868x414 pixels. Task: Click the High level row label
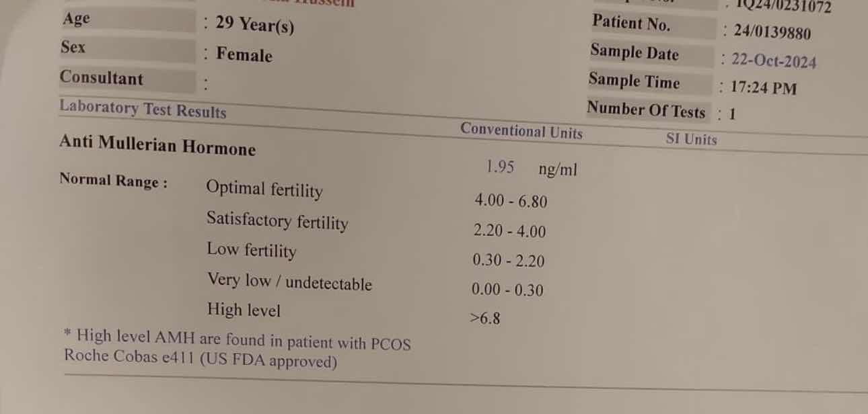pyautogui.click(x=244, y=310)
